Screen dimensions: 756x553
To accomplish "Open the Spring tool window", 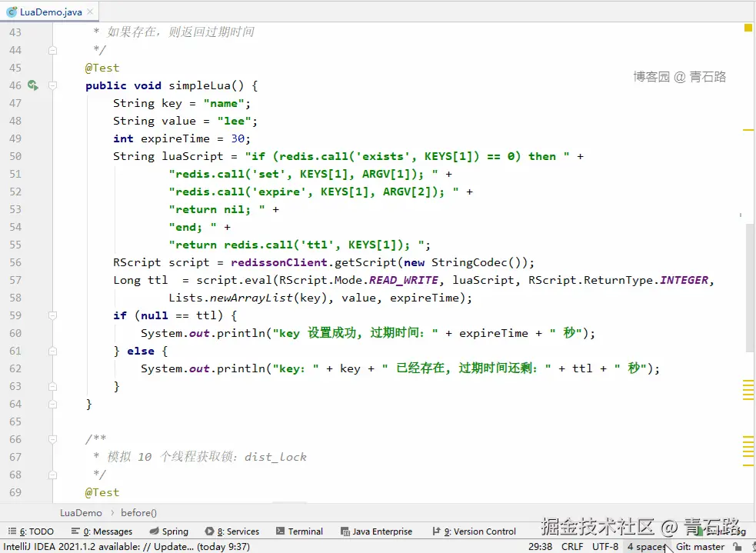I will 168,531.
